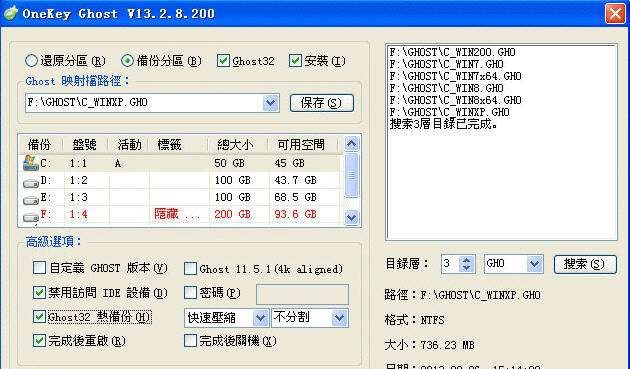Select F:\GHOST\C_WIN7.GHO in results list

tap(446, 64)
